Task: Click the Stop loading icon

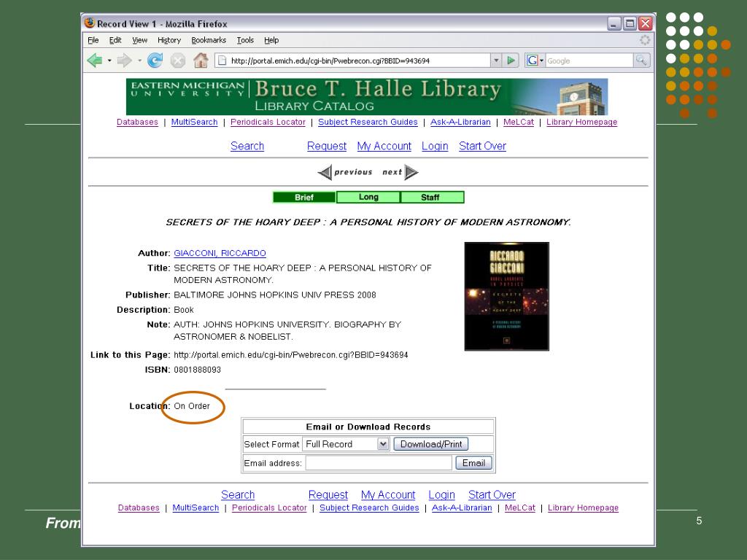Action: [178, 61]
